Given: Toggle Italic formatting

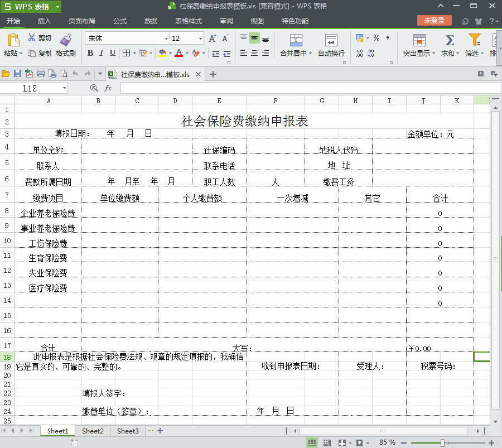Looking at the screenshot, I should pos(101,53).
